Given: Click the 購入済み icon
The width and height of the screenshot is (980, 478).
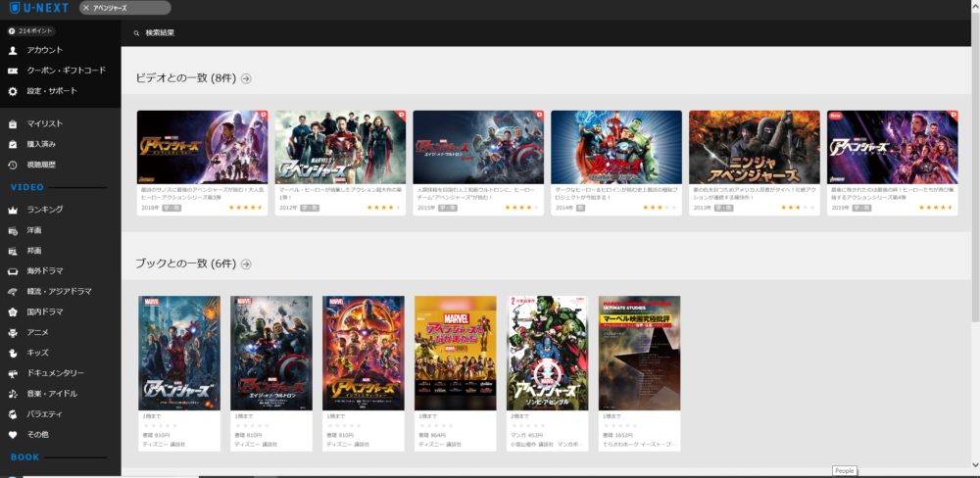Looking at the screenshot, I should click(x=13, y=144).
